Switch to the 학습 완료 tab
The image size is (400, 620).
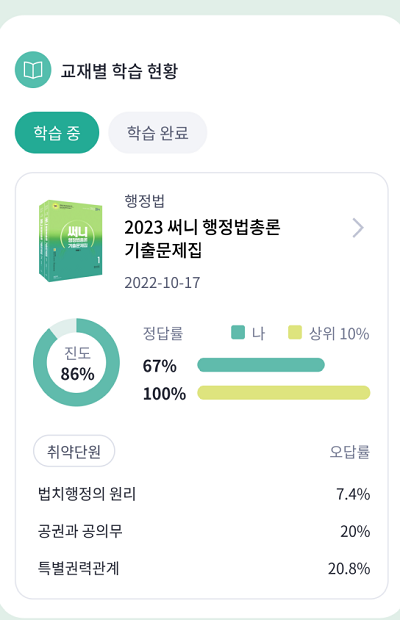157,133
